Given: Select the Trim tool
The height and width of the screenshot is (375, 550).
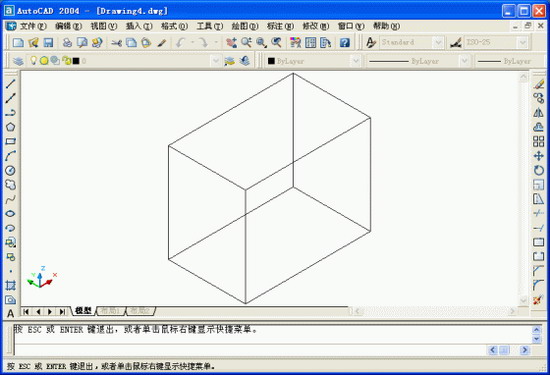Looking at the screenshot, I should coord(538,213).
